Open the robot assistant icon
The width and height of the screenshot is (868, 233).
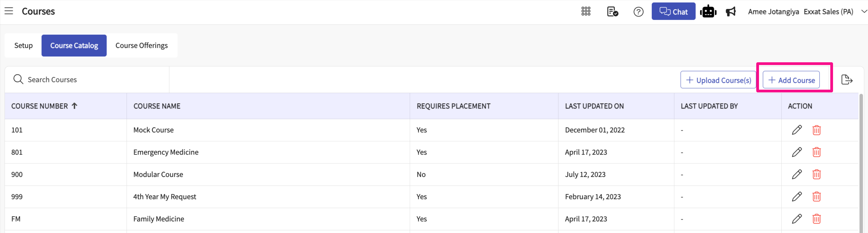coord(708,12)
